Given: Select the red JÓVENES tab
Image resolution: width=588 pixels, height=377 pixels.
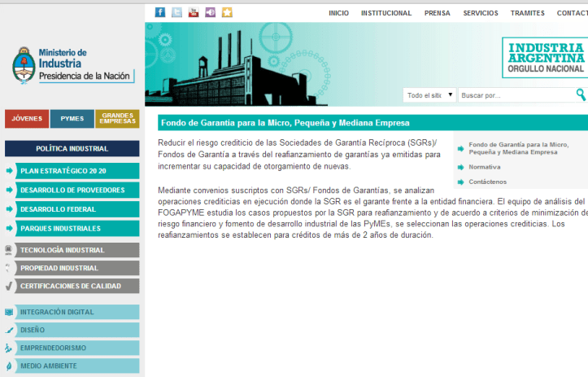Looking at the screenshot, I should click(x=27, y=119).
